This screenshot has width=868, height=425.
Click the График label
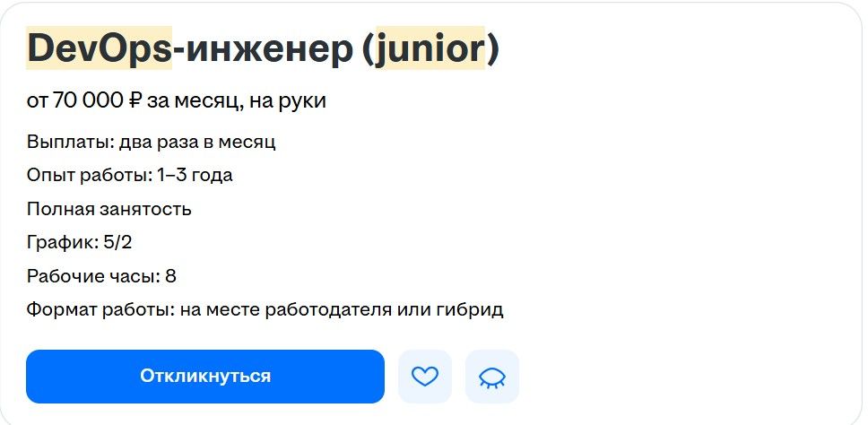pyautogui.click(x=63, y=242)
